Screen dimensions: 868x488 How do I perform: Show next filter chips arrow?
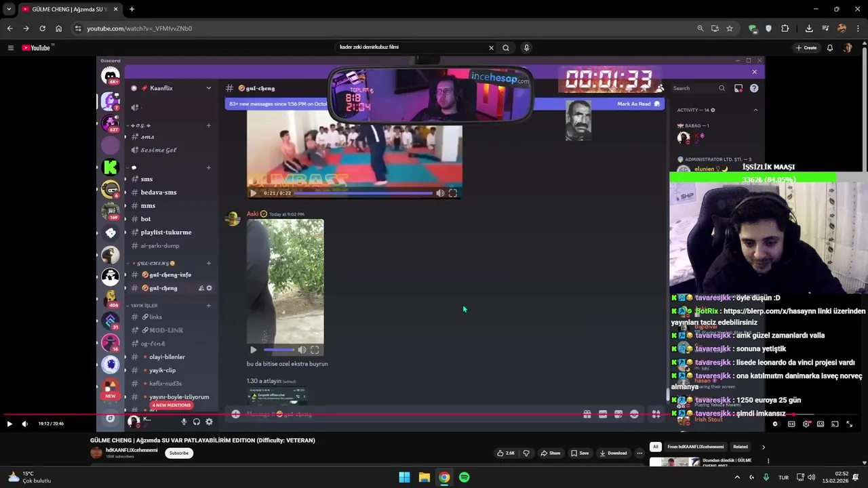pyautogui.click(x=764, y=447)
